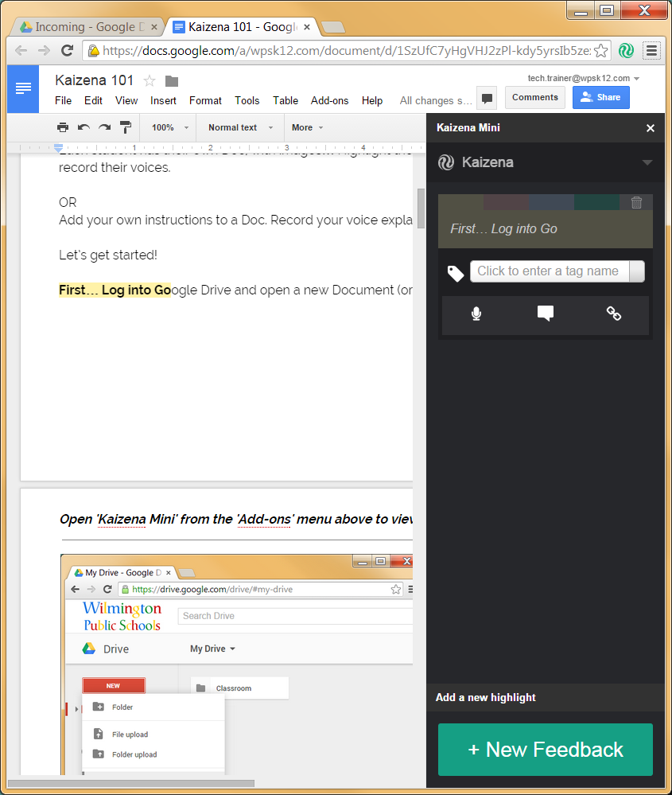Viewport: 672px width, 795px height.
Task: Expand the More toolbar options
Action: 307,128
